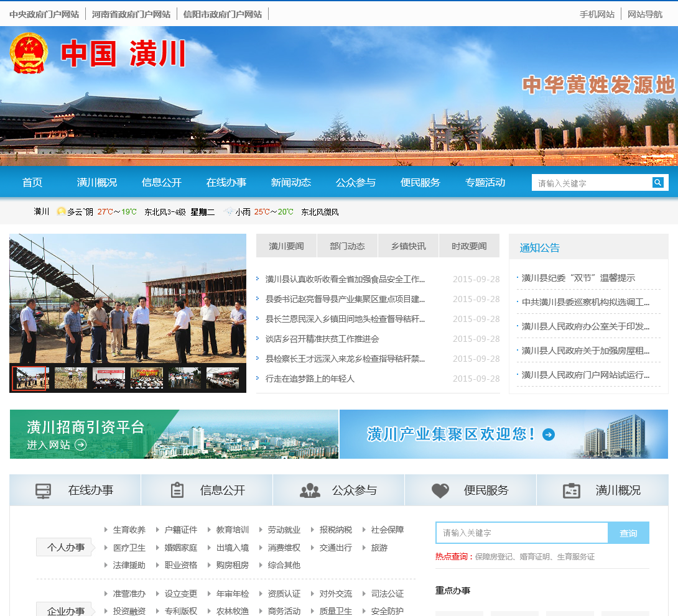Viewport: 678px width, 616px height.
Task: Click the 便民服务 heart icon
Action: coord(440,490)
